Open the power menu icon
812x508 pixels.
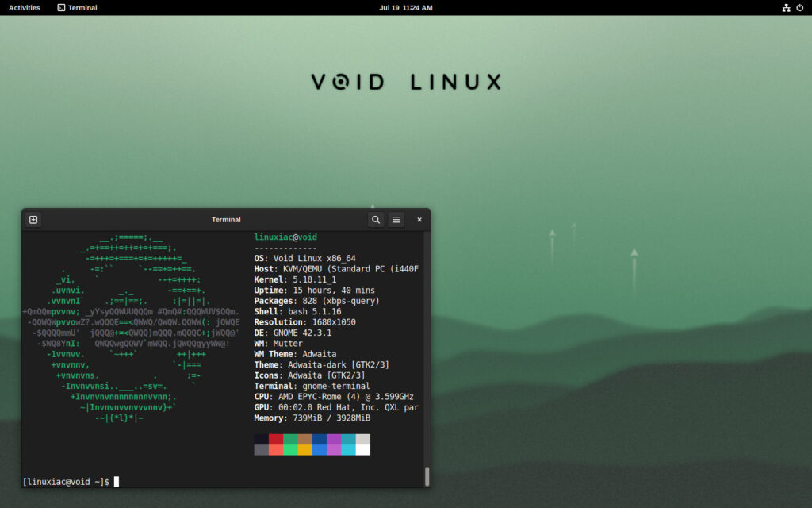click(799, 8)
